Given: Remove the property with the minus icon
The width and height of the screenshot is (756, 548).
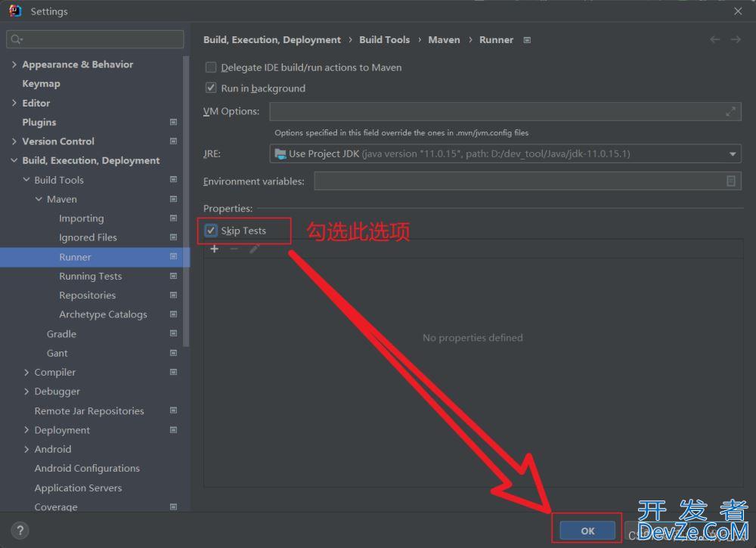Looking at the screenshot, I should click(x=234, y=249).
